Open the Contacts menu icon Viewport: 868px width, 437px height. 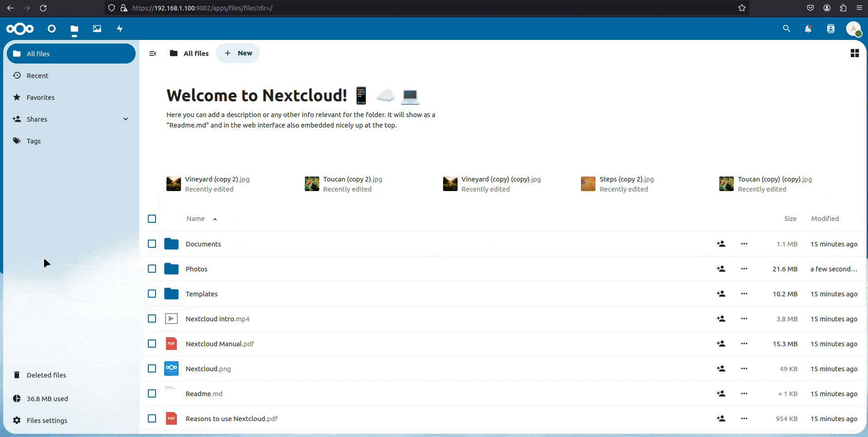[x=831, y=29]
